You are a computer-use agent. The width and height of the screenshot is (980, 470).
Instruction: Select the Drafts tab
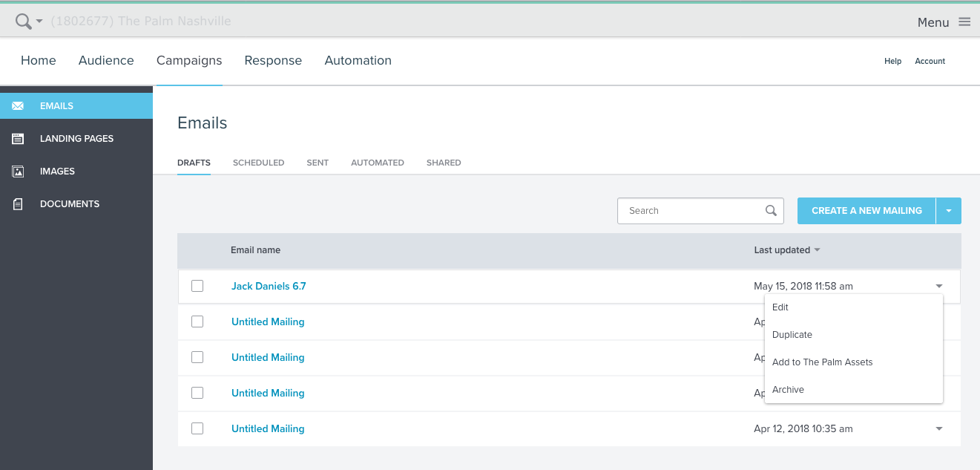click(194, 163)
